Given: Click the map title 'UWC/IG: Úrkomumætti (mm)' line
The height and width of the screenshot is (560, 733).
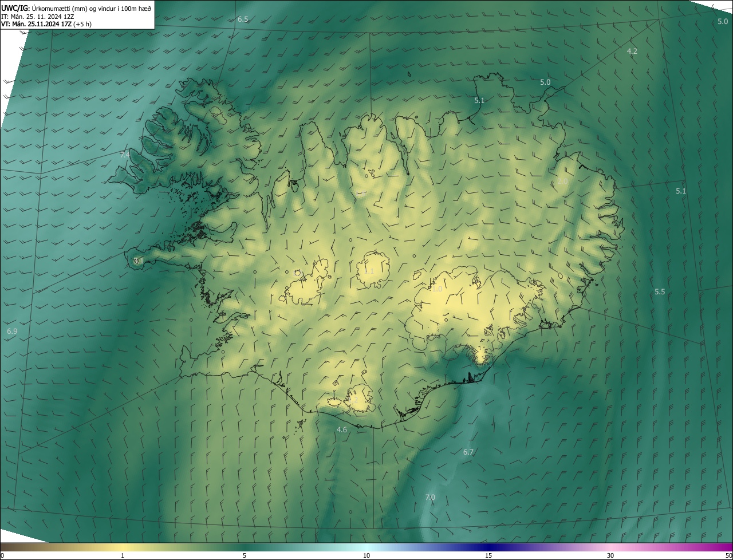Looking at the screenshot, I should click(76, 8).
